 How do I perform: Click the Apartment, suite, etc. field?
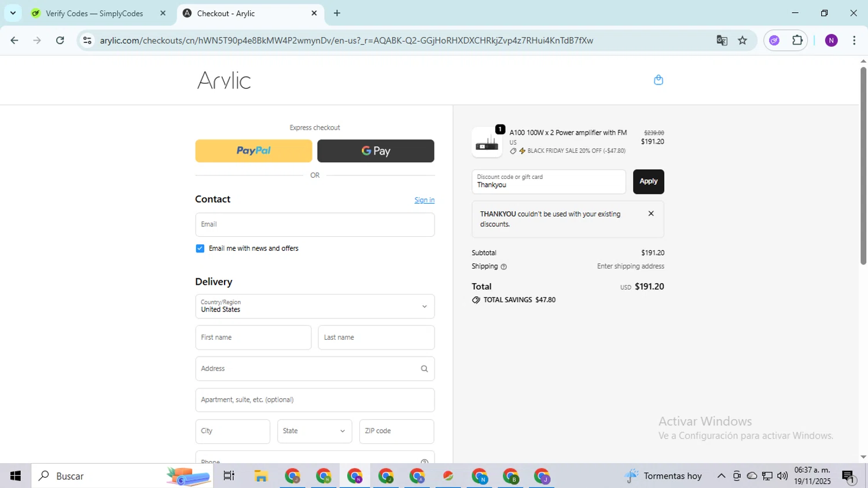(315, 400)
